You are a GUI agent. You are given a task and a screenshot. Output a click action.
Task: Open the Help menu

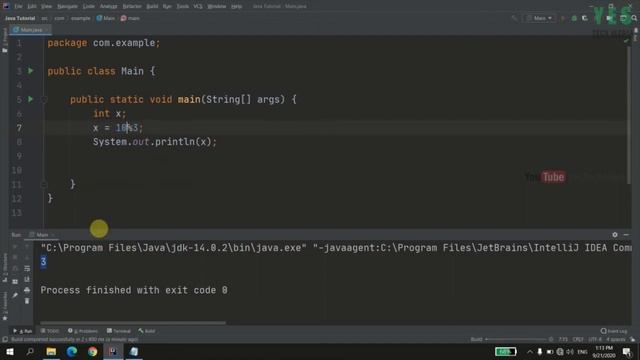(236, 6)
